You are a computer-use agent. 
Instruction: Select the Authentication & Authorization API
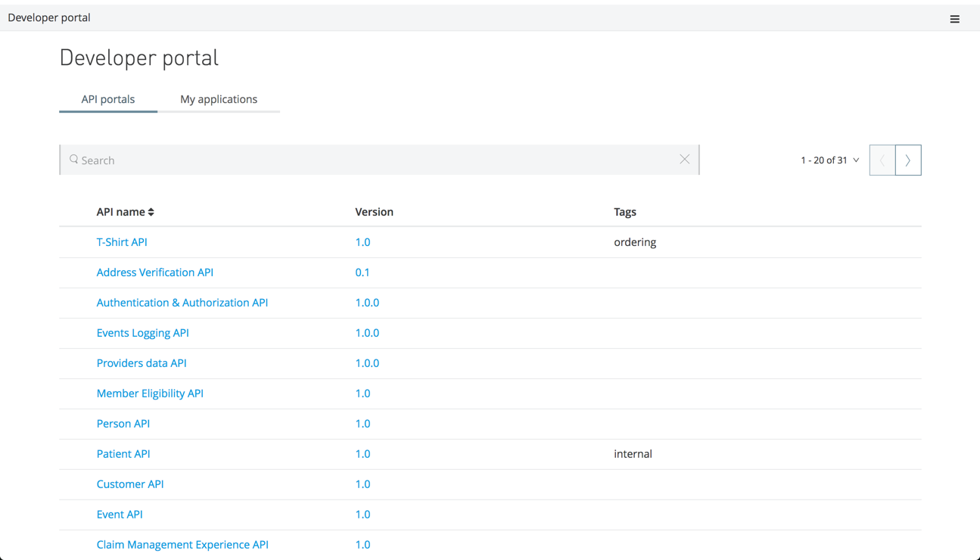pos(182,302)
